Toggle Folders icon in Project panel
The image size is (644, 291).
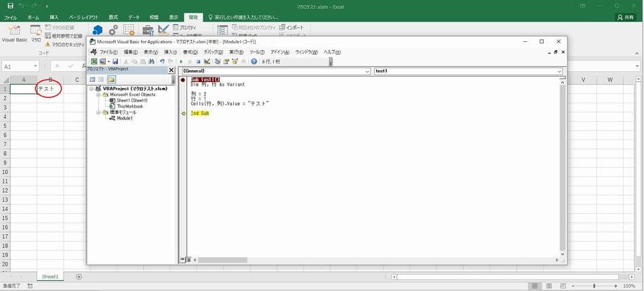pos(111,79)
